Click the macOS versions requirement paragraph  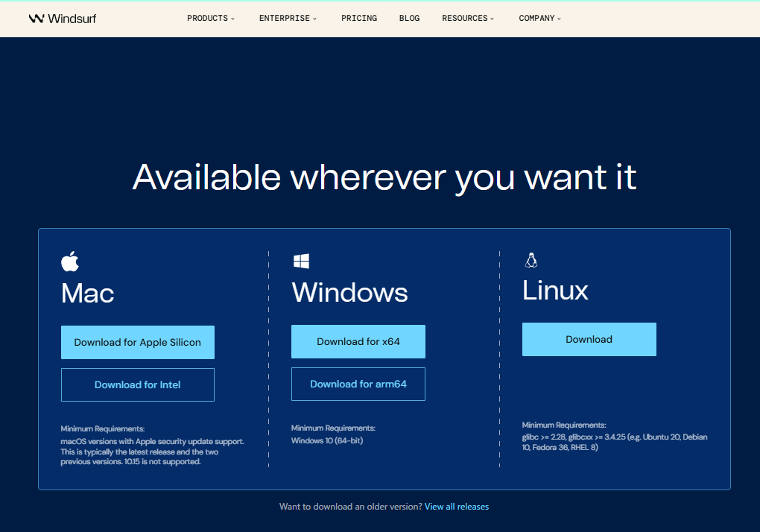[152, 452]
